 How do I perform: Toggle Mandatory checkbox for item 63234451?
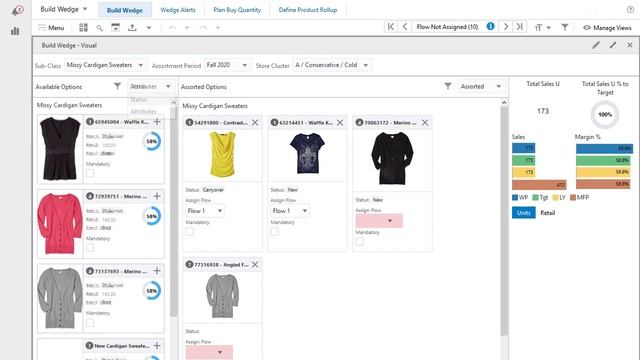click(x=275, y=231)
